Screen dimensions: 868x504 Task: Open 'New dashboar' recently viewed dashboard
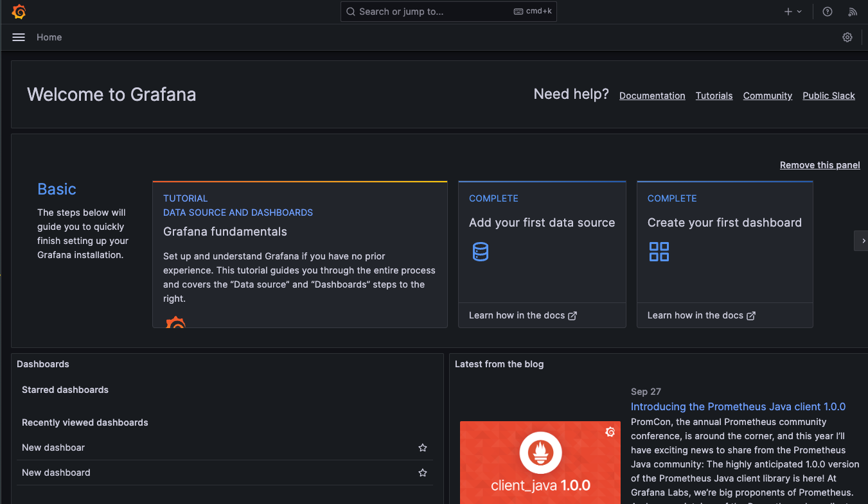coord(53,448)
